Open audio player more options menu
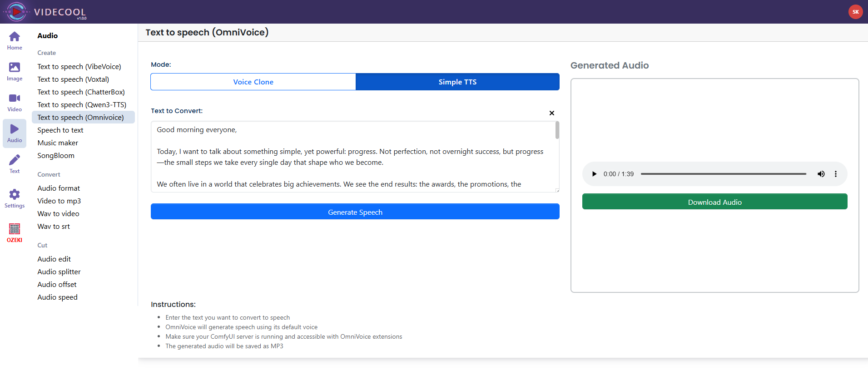 [x=836, y=174]
